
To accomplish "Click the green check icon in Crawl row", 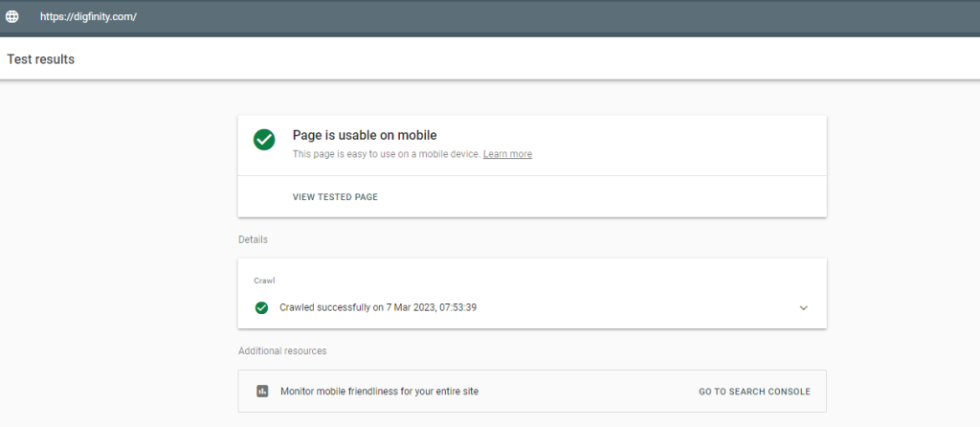I will 262,307.
